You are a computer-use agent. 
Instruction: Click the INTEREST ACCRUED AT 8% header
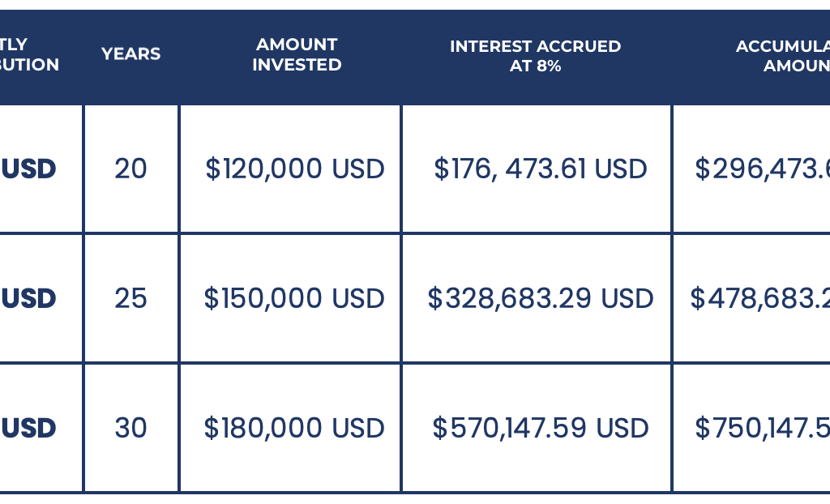[535, 56]
